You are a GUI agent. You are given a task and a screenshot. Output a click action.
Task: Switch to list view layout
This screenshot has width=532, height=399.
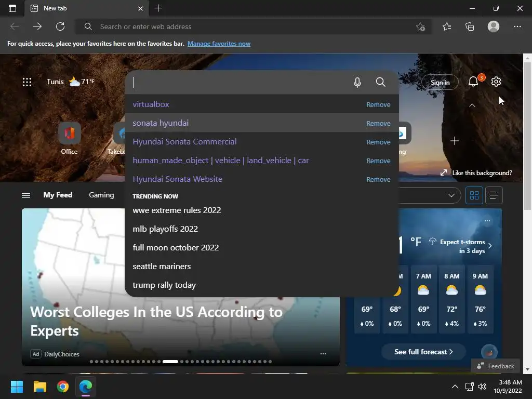494,195
